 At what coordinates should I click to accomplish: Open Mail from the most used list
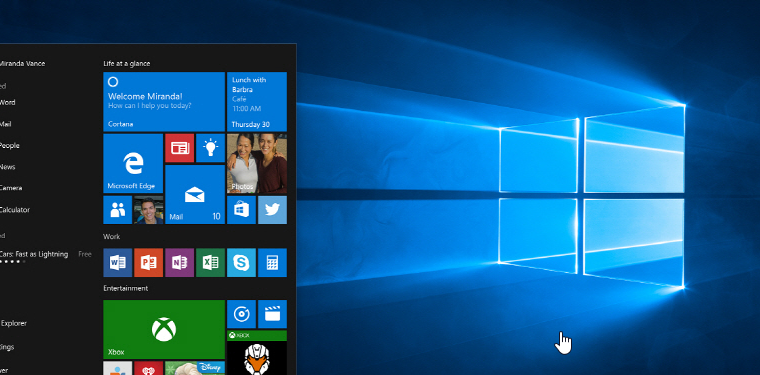(5, 124)
